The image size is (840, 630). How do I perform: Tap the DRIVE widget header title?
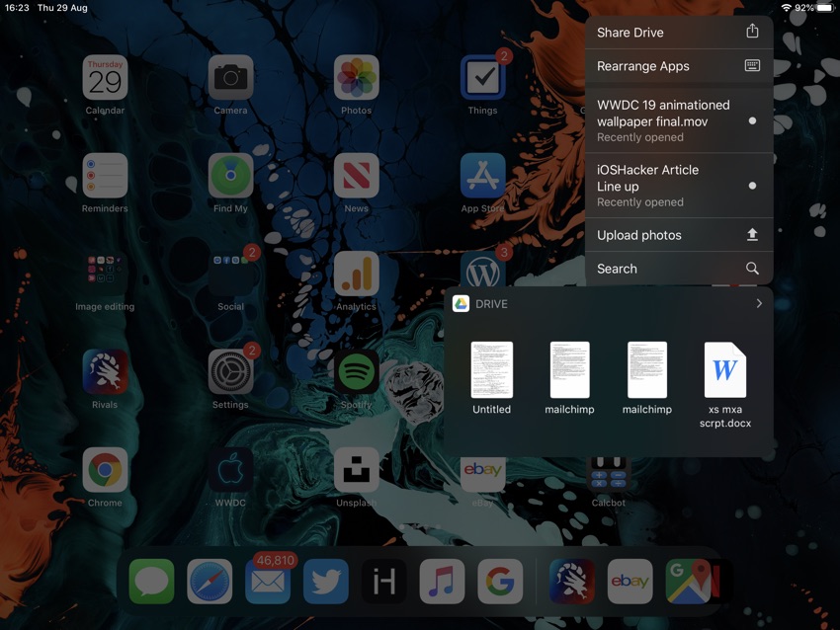[x=491, y=304]
